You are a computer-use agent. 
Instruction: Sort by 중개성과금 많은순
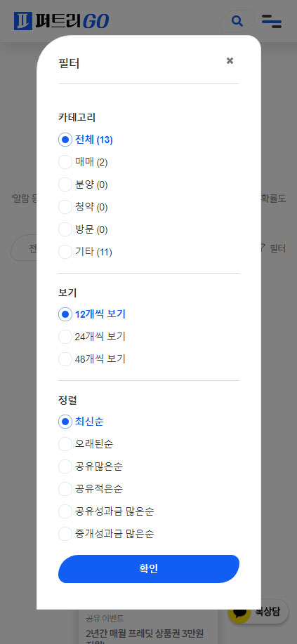[x=107, y=534]
